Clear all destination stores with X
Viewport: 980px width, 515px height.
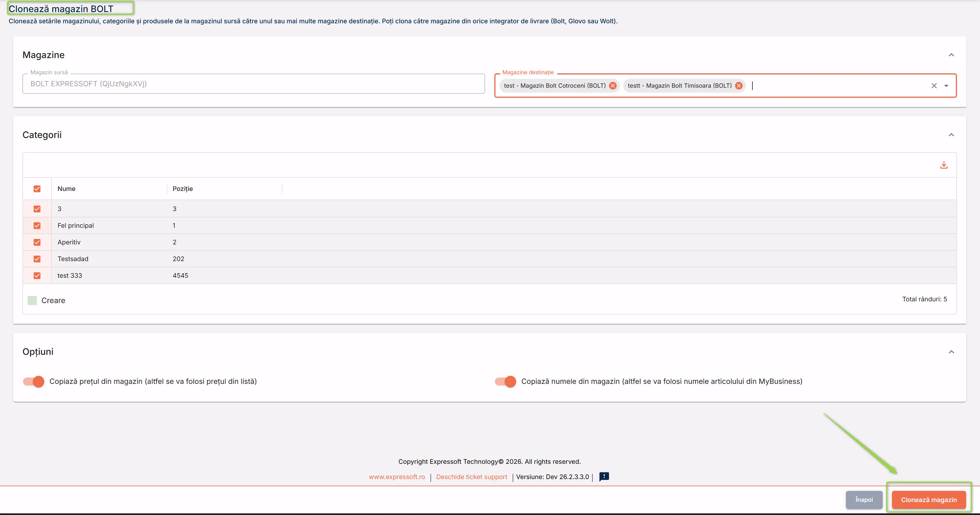click(x=934, y=86)
